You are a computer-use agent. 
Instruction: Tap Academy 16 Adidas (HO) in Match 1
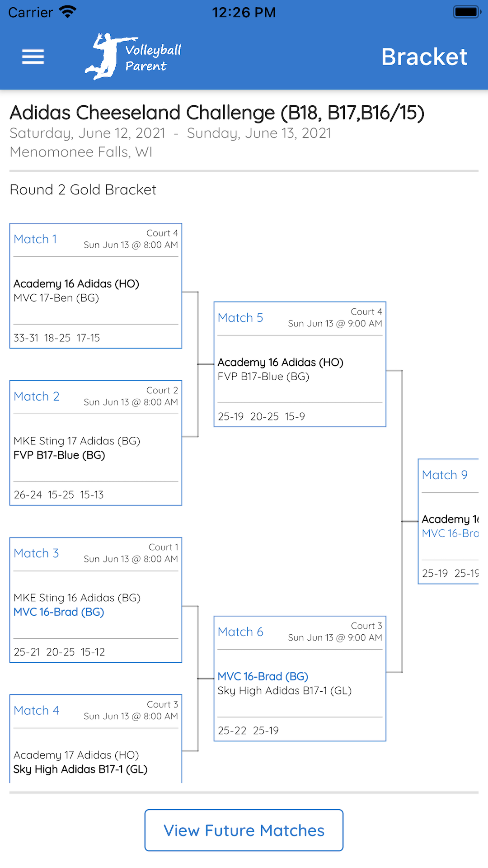(x=76, y=284)
